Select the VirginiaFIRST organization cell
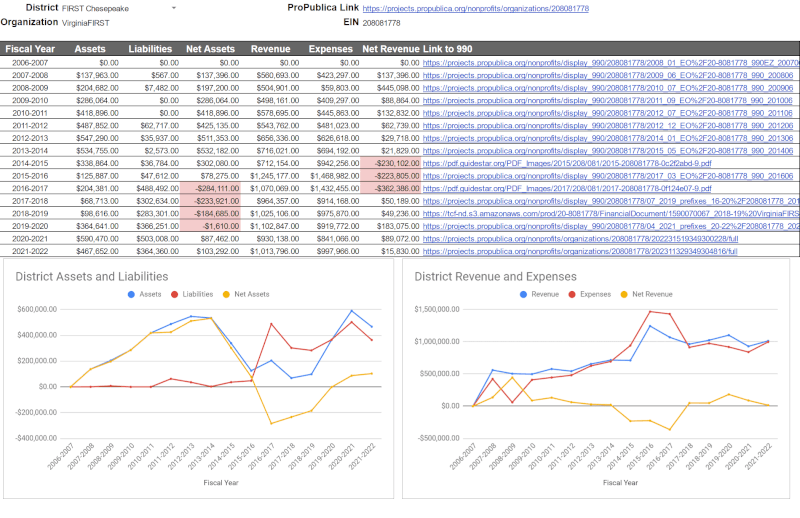Screen dimensions: 800x518 point(86,23)
